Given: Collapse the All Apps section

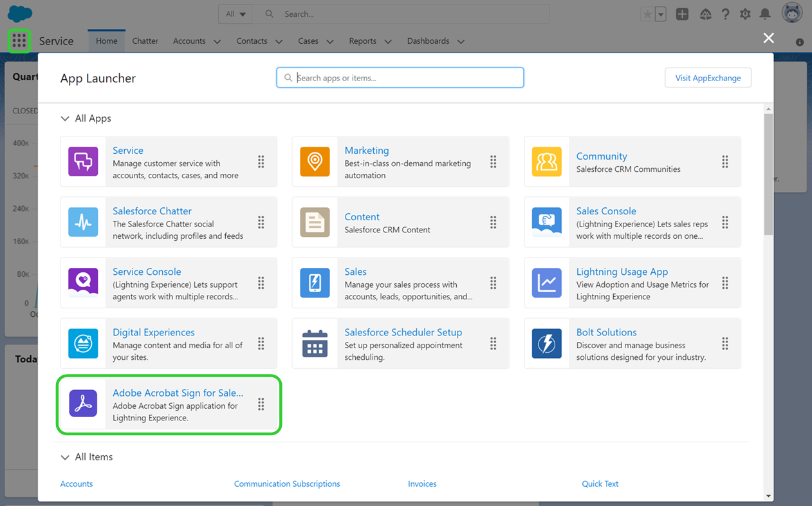Looking at the screenshot, I should coord(65,118).
